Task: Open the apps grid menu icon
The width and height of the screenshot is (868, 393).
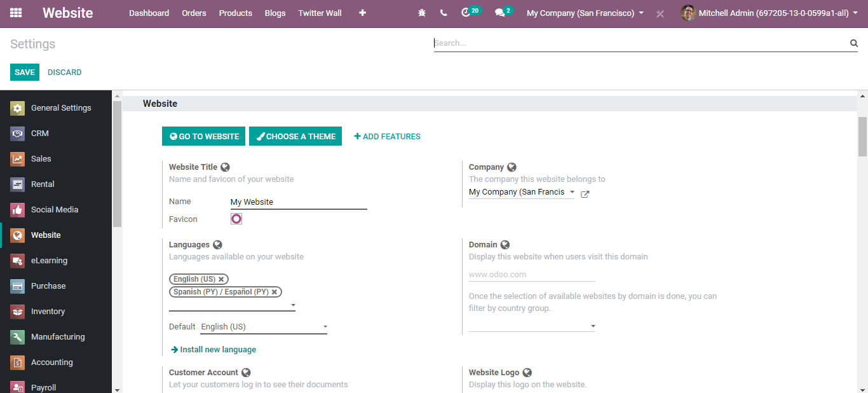Action: 16,13
